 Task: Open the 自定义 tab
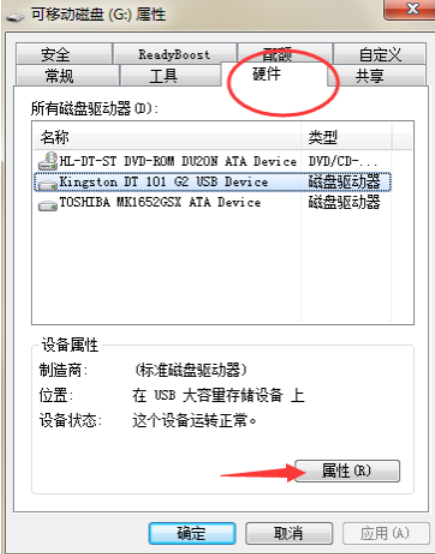coord(380,54)
